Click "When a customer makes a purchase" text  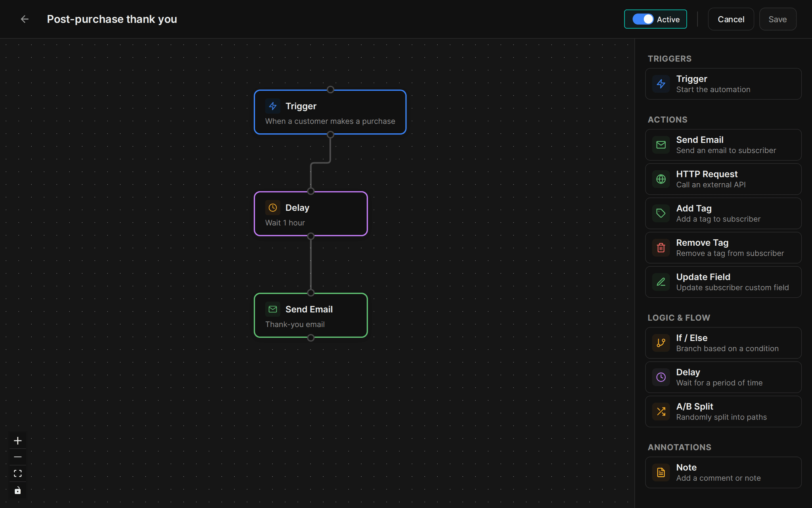tap(330, 121)
